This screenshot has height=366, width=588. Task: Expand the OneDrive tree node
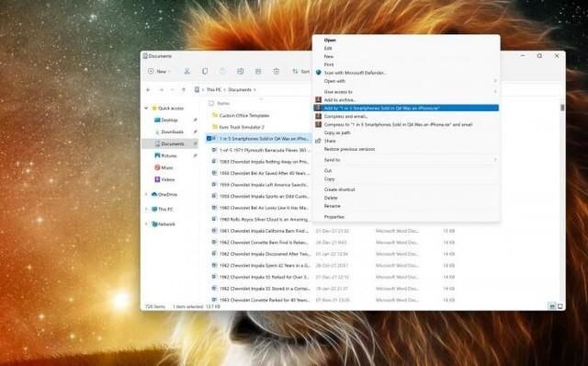(146, 194)
